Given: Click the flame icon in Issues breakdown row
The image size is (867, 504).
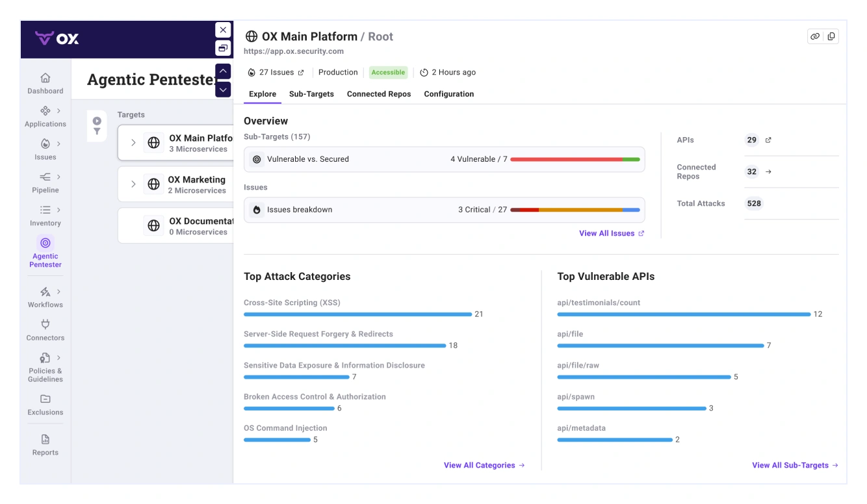Looking at the screenshot, I should pos(257,210).
